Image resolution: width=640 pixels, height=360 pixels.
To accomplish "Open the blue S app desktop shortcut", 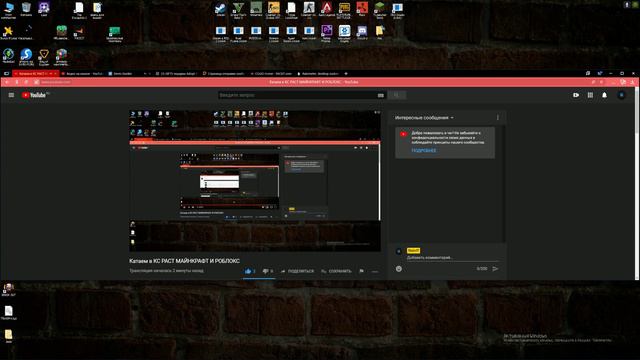I will tap(26, 57).
